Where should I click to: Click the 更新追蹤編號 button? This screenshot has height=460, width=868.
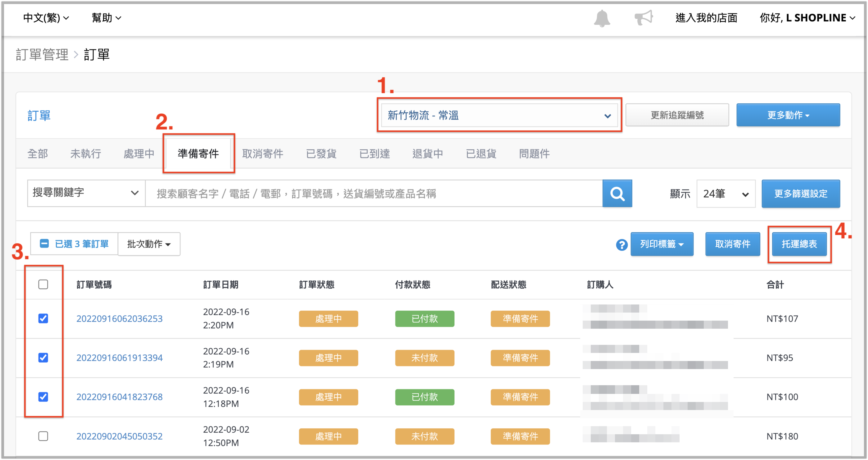(x=677, y=115)
